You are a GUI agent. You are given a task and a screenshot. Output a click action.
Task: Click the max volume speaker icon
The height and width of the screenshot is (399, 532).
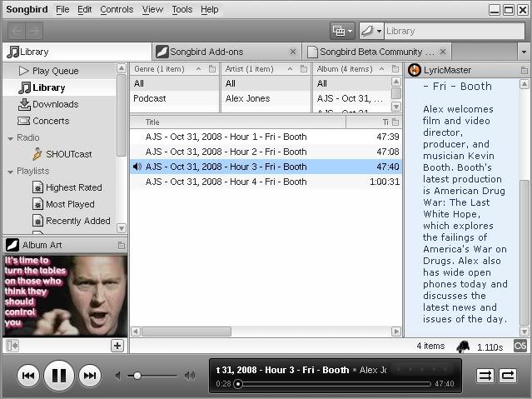click(190, 376)
